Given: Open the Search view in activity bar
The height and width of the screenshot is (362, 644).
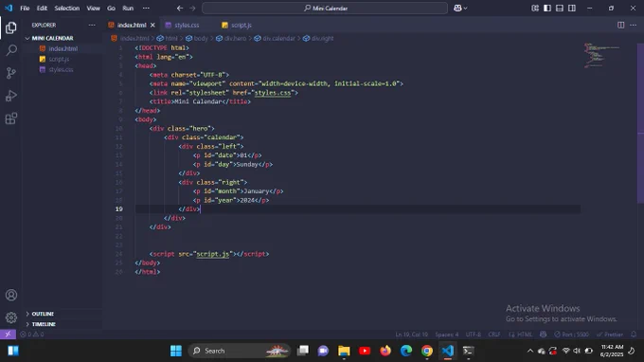Looking at the screenshot, I should (11, 50).
